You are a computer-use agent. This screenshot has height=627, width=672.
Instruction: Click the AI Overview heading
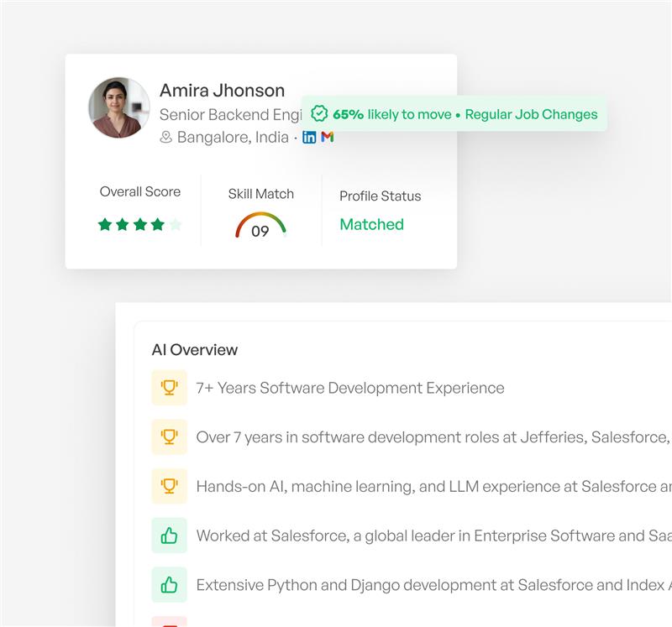pos(194,350)
